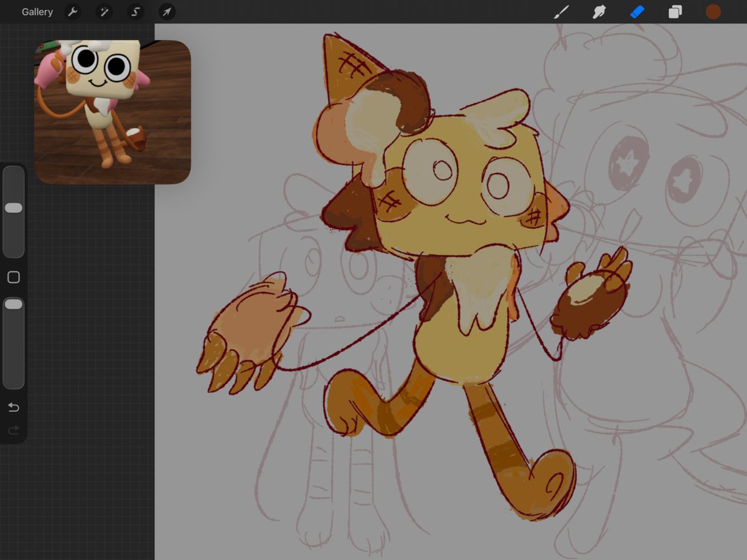The height and width of the screenshot is (560, 747).
Task: Select the Smudge finger tool
Action: click(599, 12)
